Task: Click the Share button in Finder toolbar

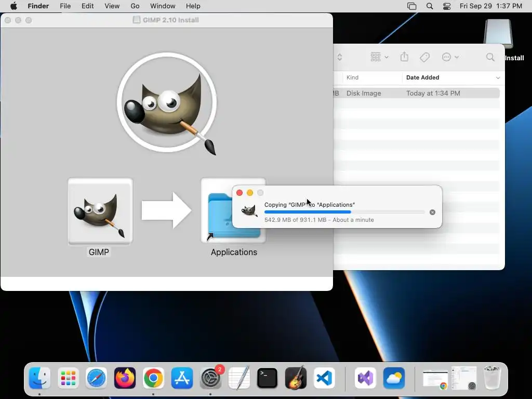Action: (x=404, y=57)
